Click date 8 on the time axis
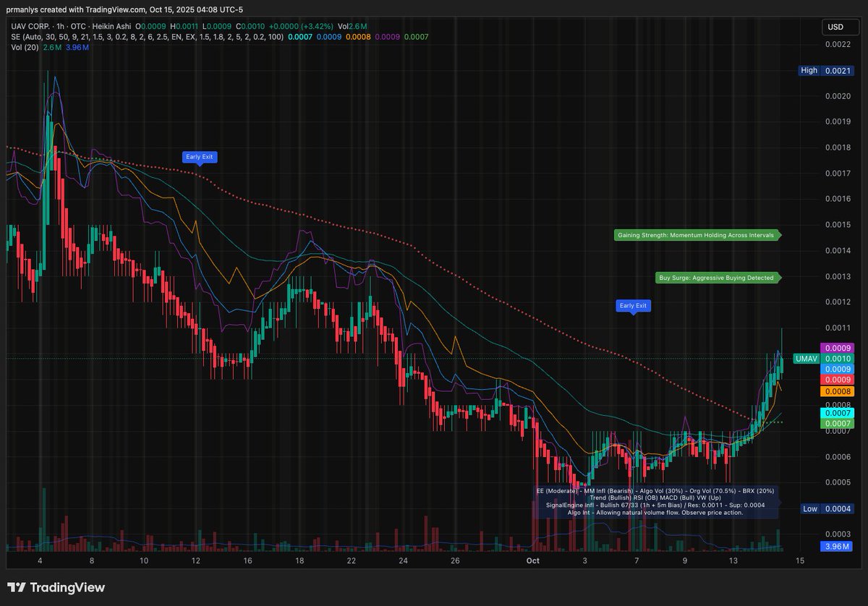 [x=92, y=560]
